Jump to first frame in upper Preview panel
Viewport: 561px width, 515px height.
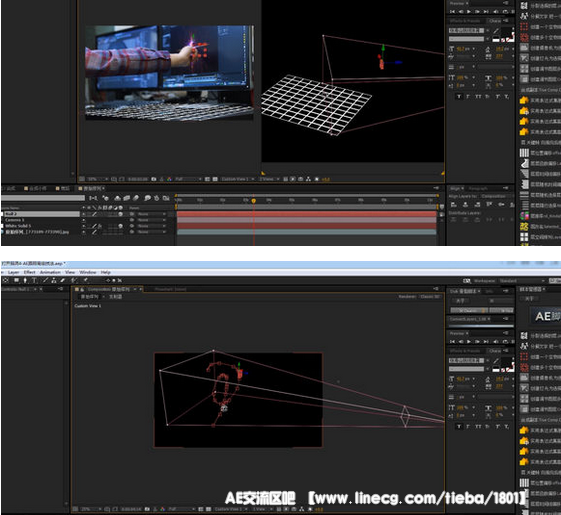pos(453,11)
